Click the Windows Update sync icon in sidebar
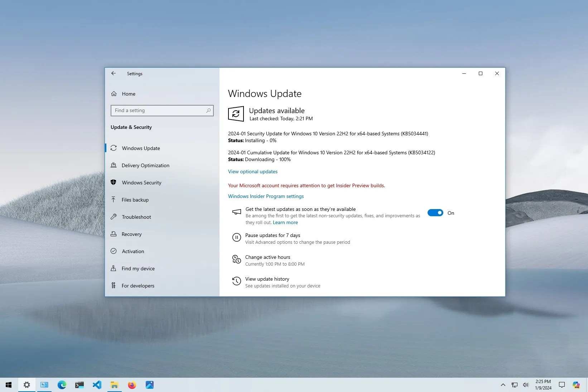This screenshot has height=392, width=588. [x=114, y=148]
